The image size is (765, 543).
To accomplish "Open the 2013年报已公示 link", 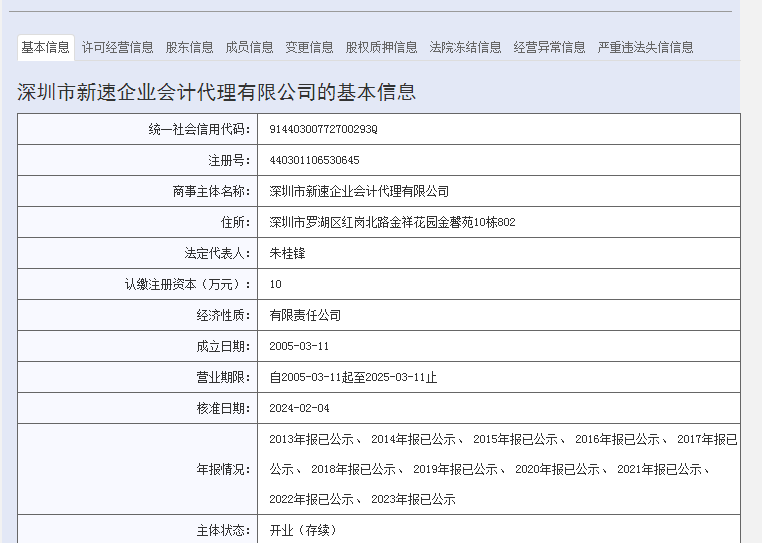I will 311,439.
